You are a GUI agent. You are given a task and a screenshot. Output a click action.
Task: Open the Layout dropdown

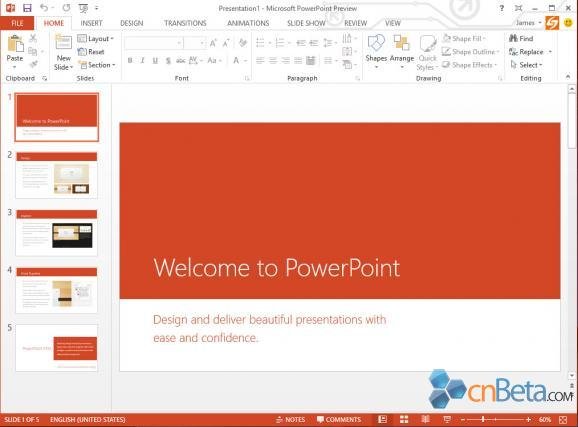[96, 38]
